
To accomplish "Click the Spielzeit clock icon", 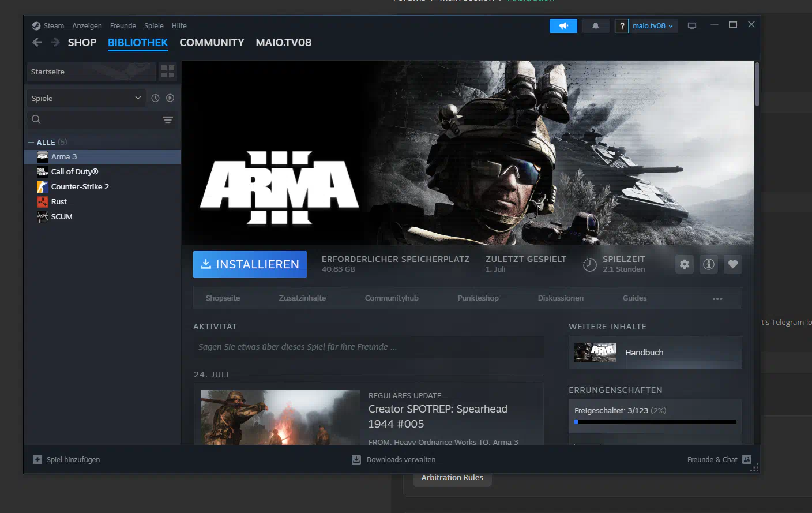I will tap(589, 265).
